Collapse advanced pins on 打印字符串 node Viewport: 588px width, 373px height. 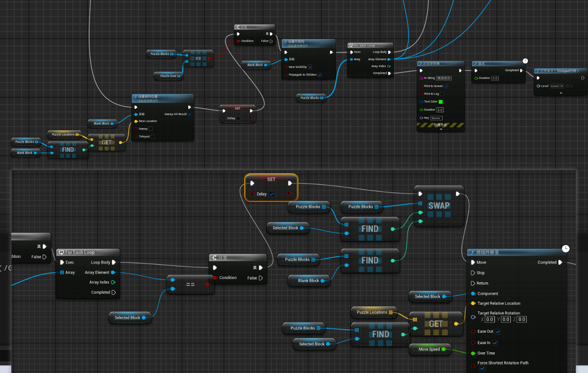(x=441, y=129)
